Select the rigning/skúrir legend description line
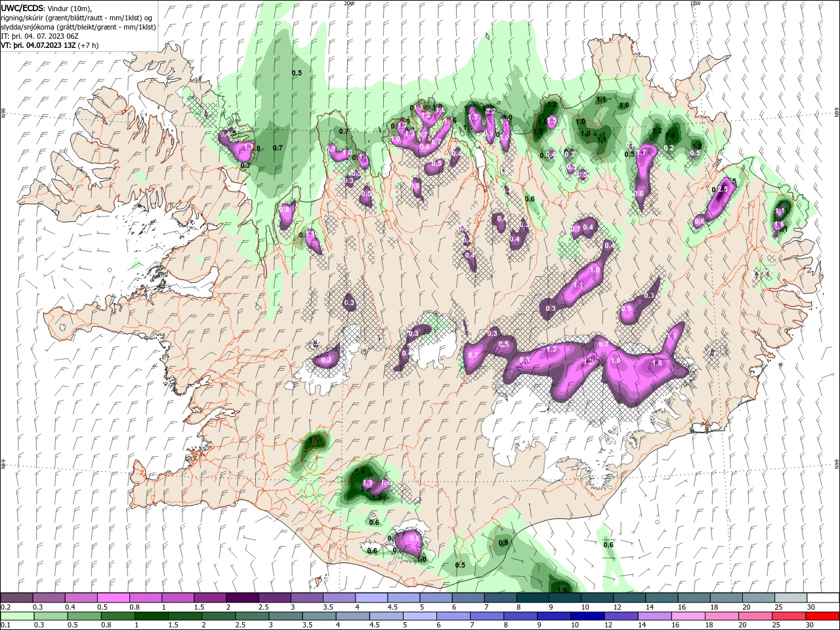Viewport: 840px width, 630px height. pos(77,18)
